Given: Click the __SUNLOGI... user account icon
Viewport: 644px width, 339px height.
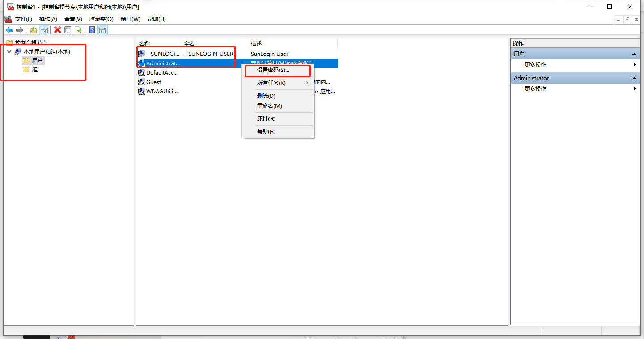Looking at the screenshot, I should click(x=142, y=54).
